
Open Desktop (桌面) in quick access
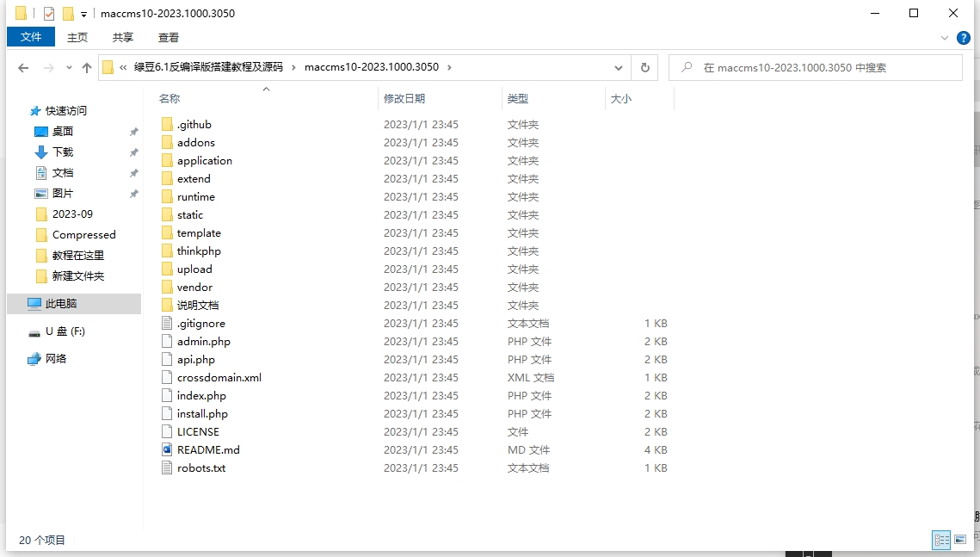pos(63,131)
